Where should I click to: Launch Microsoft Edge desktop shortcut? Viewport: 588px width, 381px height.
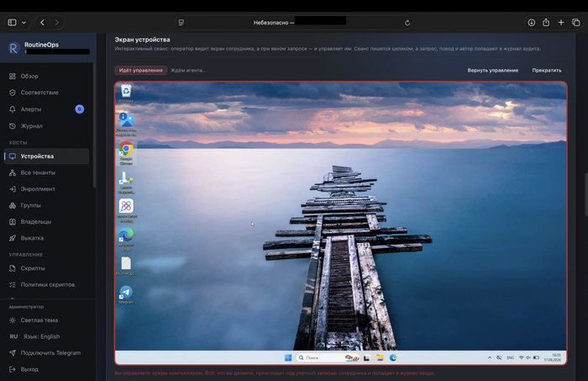point(126,239)
